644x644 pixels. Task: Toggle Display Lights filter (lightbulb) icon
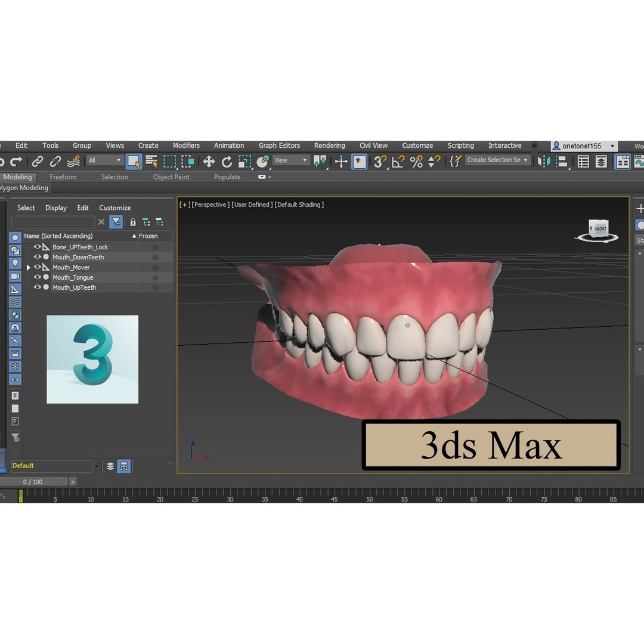(15, 264)
